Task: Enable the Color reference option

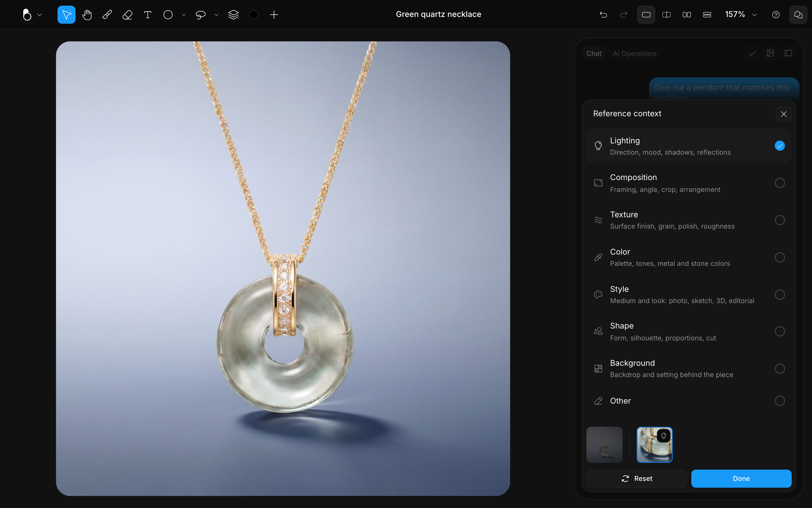Action: [x=780, y=257]
